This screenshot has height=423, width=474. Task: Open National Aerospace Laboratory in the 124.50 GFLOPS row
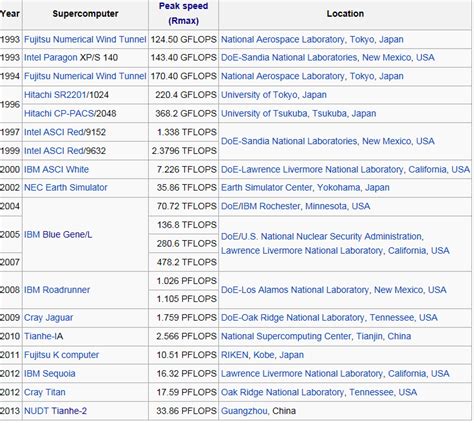point(283,39)
